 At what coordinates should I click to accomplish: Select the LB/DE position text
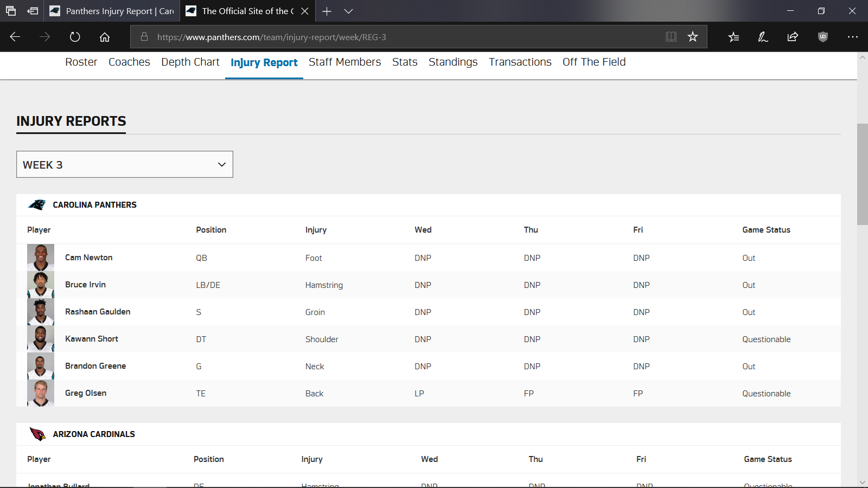[x=208, y=285]
